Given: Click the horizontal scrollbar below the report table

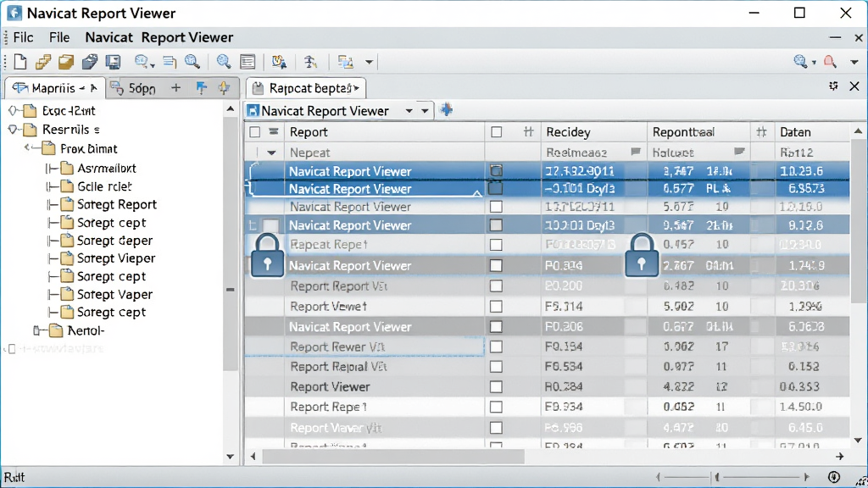Looking at the screenshot, I should point(393,457).
